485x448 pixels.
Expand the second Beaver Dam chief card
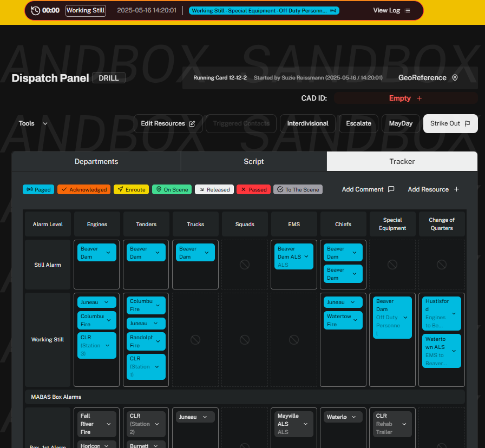[x=343, y=274]
